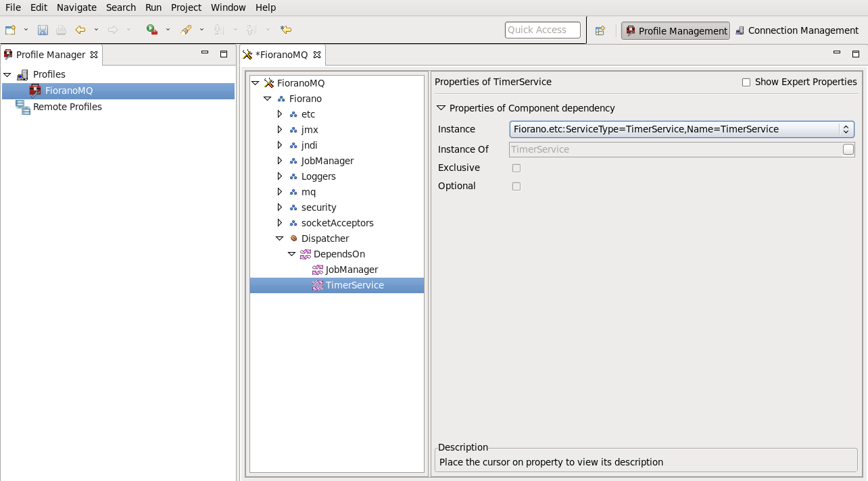868x481 pixels.
Task: Select Remote Profiles in Profile Manager
Action: click(x=68, y=107)
